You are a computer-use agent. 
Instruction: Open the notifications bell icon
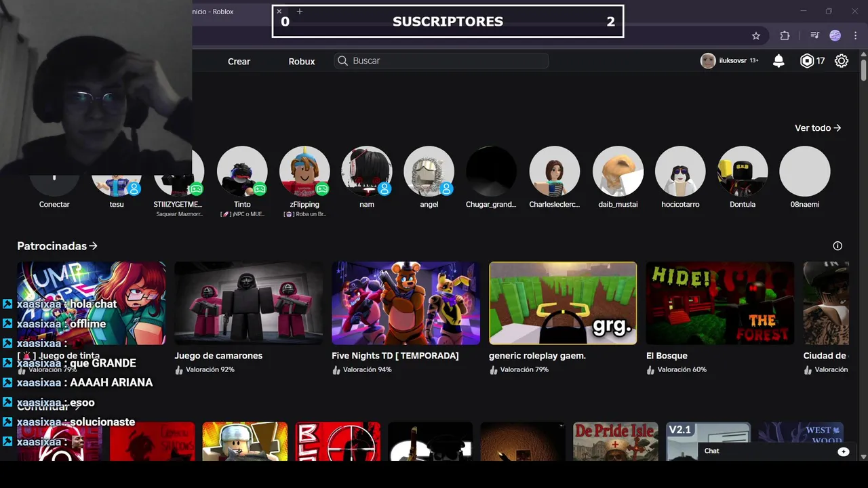point(778,61)
